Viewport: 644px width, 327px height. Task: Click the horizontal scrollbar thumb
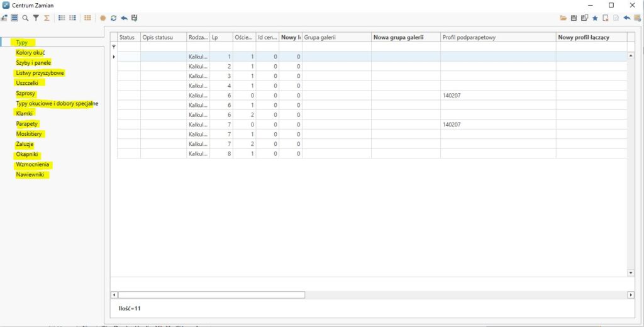[x=211, y=295]
